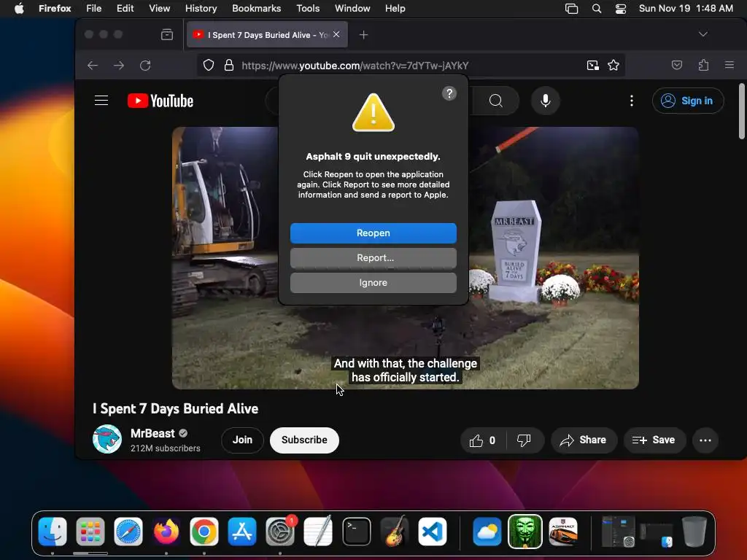Image resolution: width=747 pixels, height=560 pixels.
Task: Launch Asphalt 9 from the Dock
Action: click(x=563, y=532)
